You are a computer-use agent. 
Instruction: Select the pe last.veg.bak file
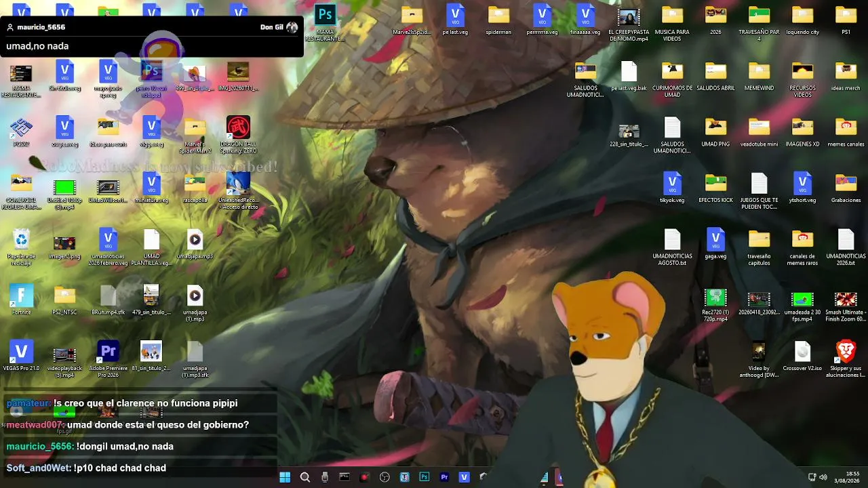pos(629,75)
